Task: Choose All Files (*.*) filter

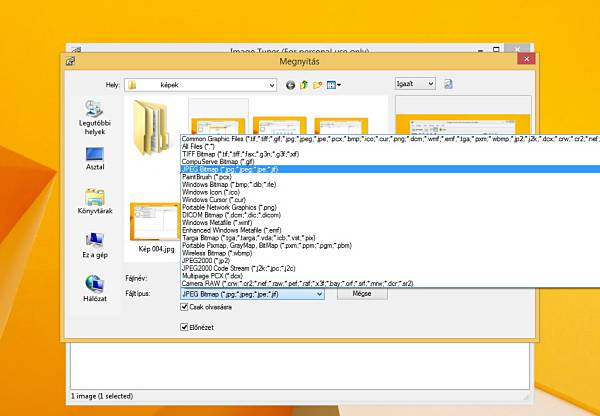Action: (390, 147)
